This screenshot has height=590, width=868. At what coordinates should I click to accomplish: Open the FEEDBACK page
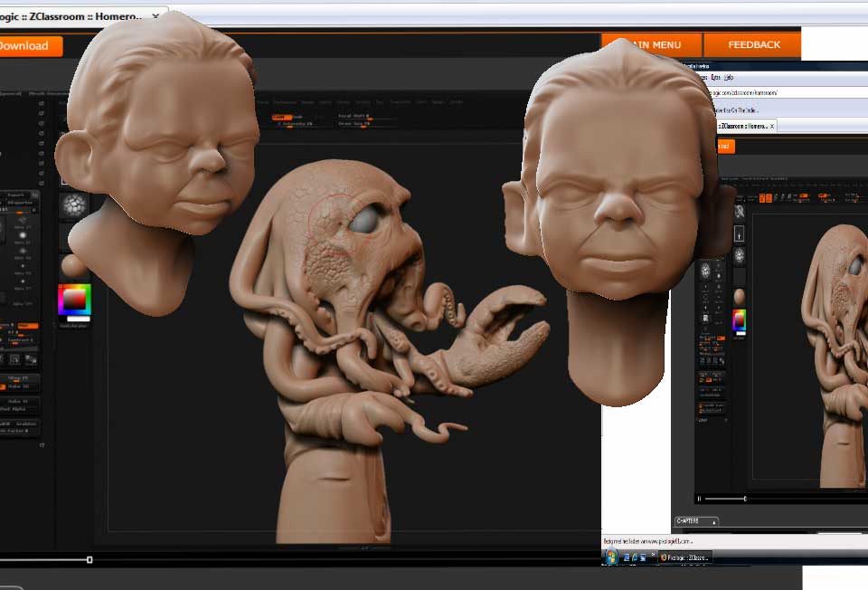753,45
